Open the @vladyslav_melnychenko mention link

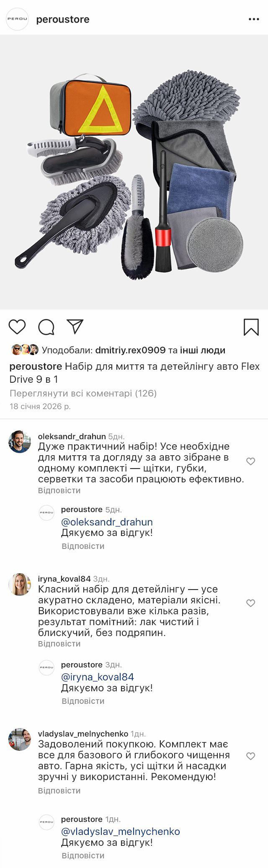pyautogui.click(x=121, y=831)
